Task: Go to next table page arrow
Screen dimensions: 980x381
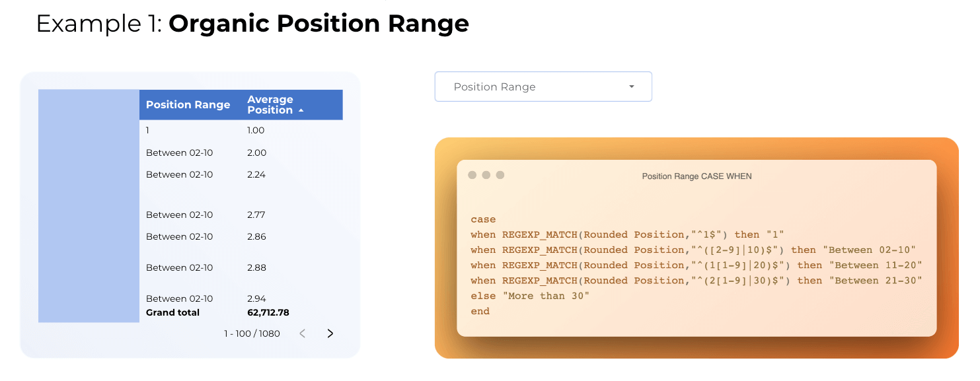Action: [x=330, y=333]
